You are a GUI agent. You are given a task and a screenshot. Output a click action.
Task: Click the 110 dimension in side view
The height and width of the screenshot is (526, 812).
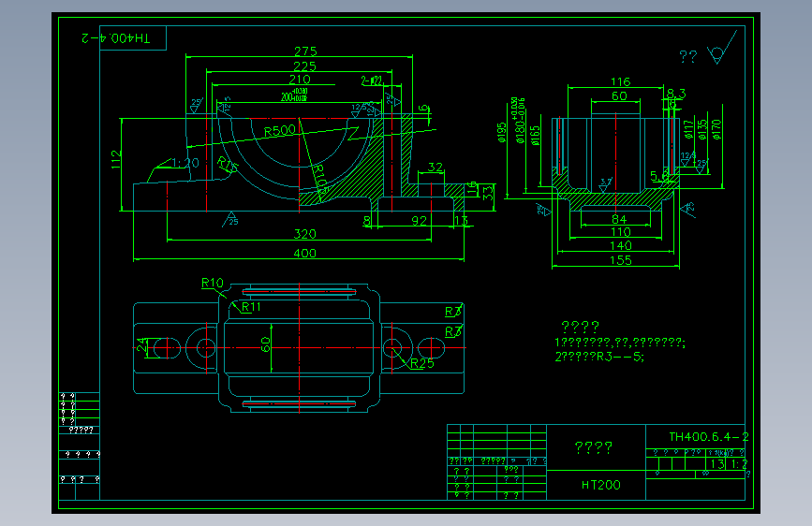pos(620,232)
